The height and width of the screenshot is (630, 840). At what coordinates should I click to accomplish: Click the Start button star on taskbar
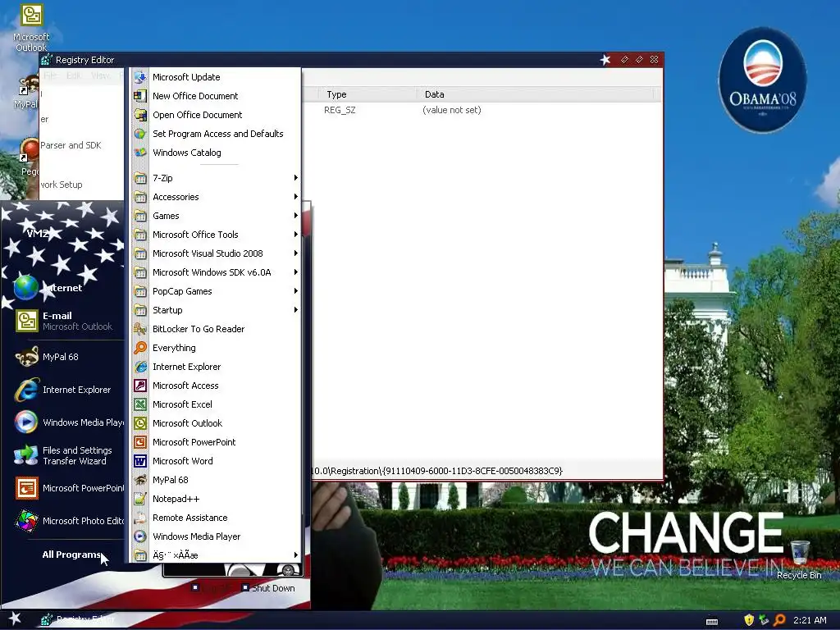(x=15, y=619)
